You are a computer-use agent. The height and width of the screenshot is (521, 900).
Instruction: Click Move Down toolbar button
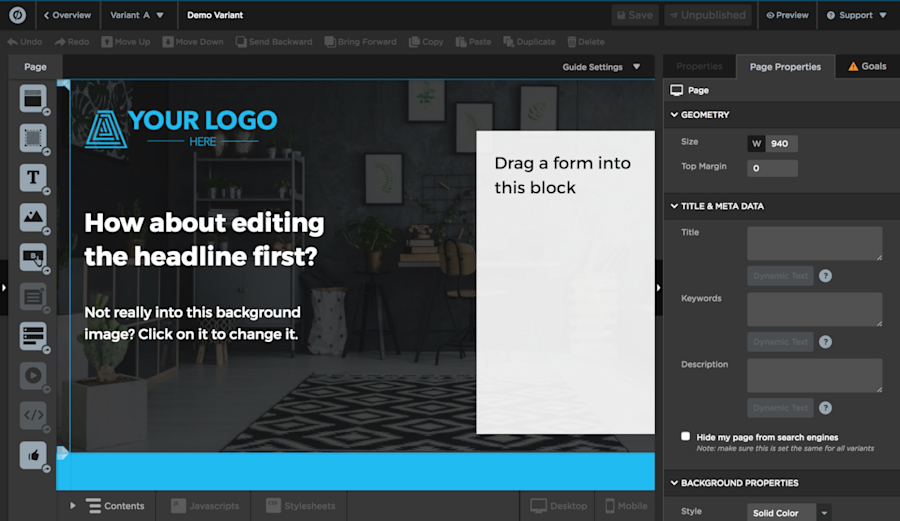tap(193, 42)
